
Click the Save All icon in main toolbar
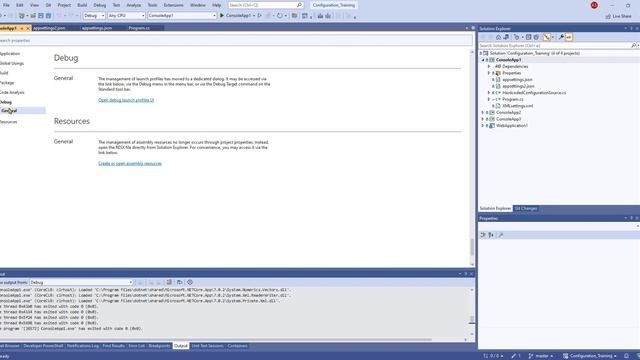[48, 16]
